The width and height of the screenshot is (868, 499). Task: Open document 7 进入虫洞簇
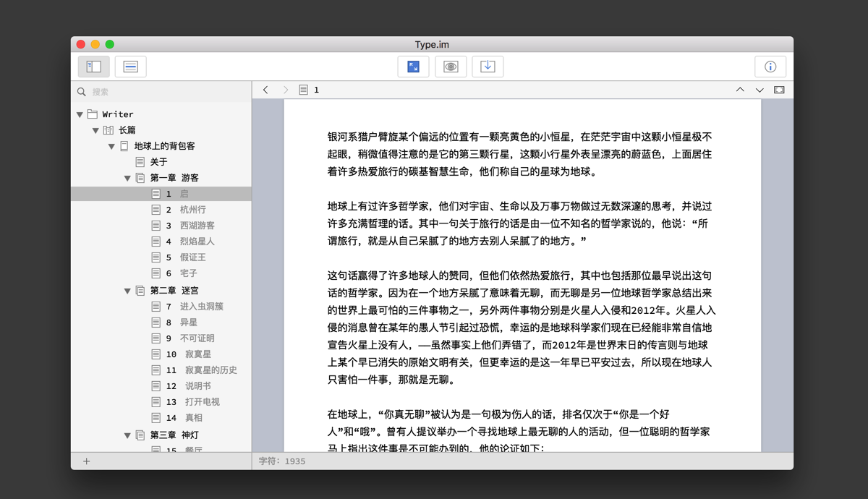pos(201,307)
